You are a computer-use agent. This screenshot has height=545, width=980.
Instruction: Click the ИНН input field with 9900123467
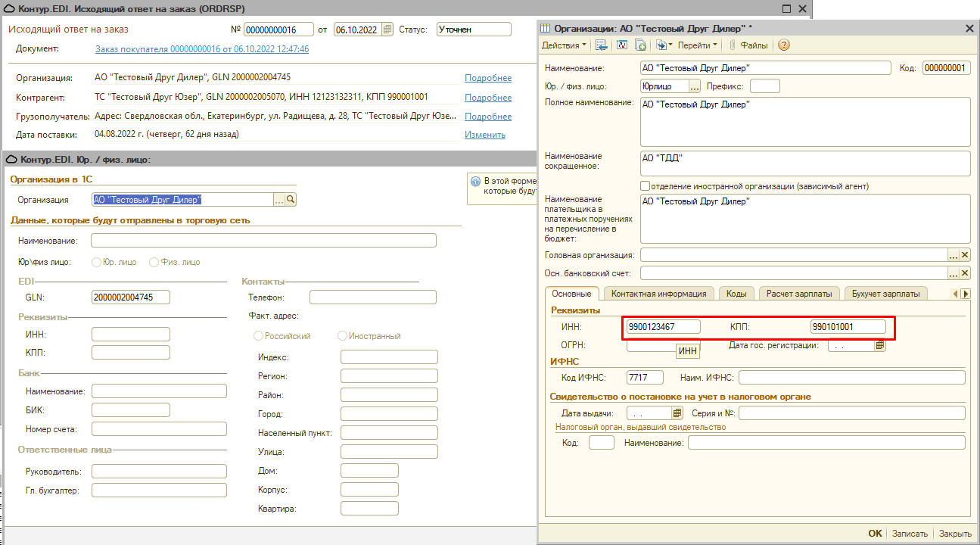point(663,327)
